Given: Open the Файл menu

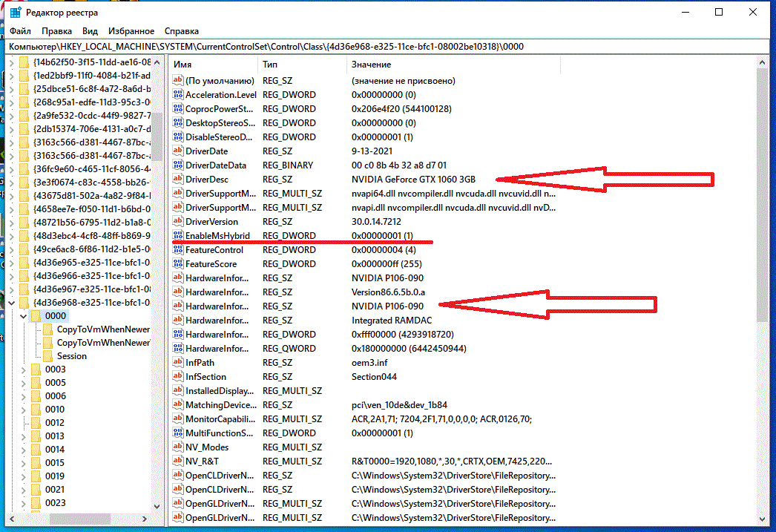Looking at the screenshot, I should click(x=20, y=30).
